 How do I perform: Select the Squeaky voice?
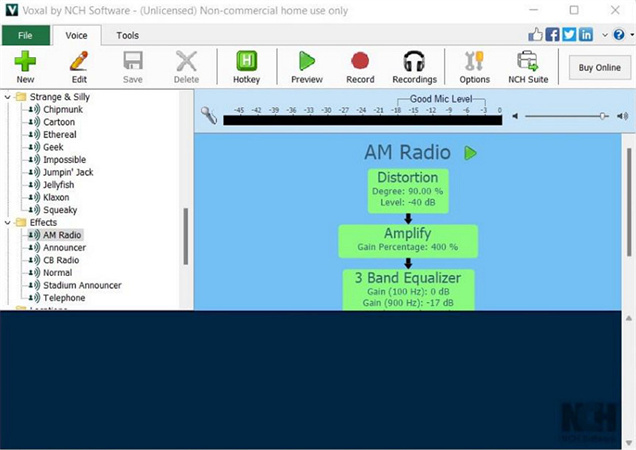click(60, 210)
